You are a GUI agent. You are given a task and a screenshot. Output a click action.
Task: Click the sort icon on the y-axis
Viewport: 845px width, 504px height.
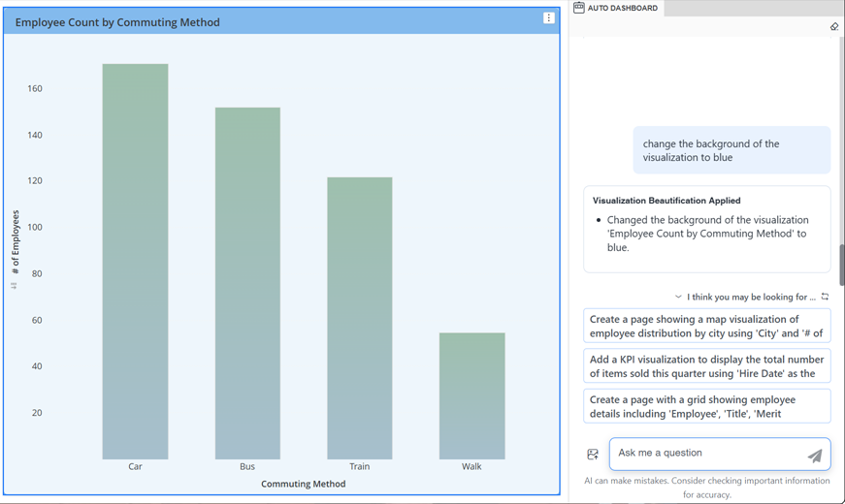14,286
